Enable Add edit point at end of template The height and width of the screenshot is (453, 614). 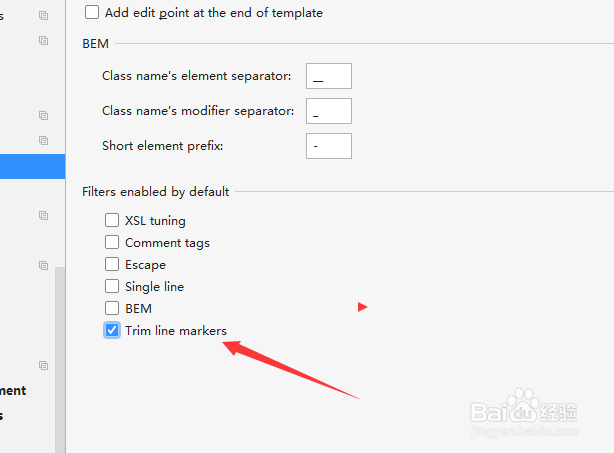pos(92,13)
